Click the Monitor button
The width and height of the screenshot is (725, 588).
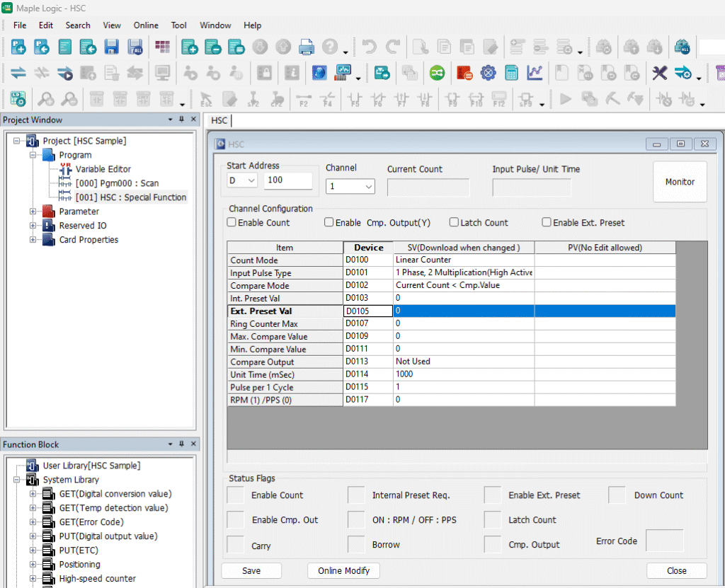pos(680,182)
